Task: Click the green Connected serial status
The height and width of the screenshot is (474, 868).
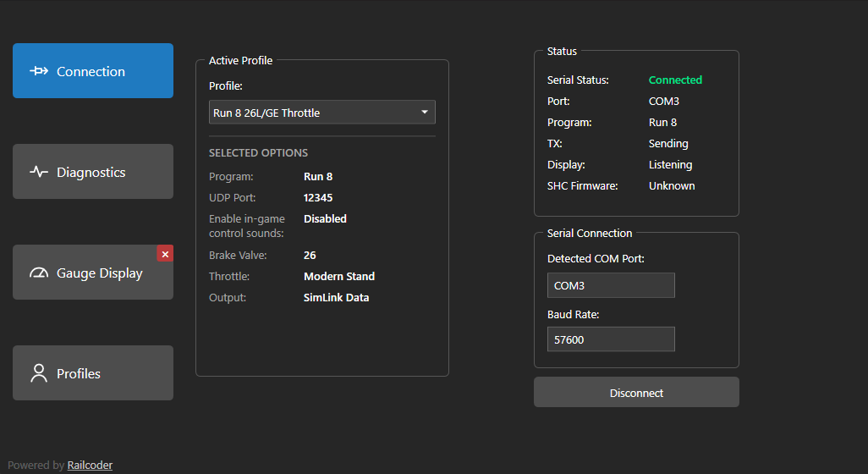Action: pos(675,80)
